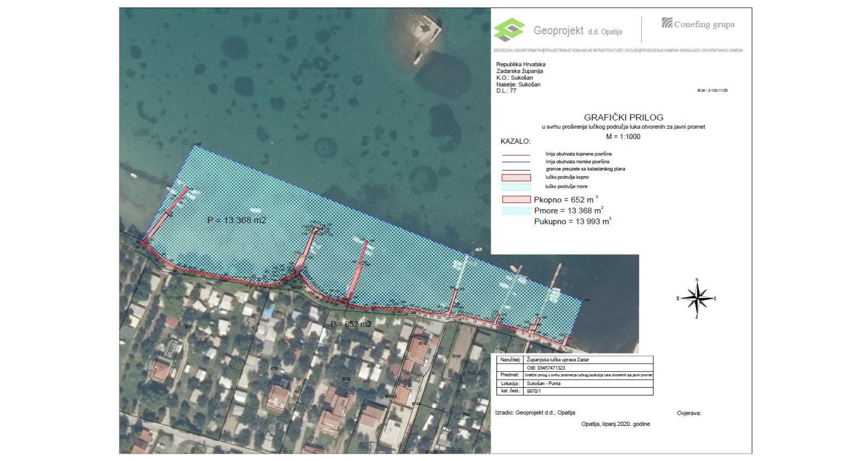
Task: Click the '9970/1' table cell value
Action: [x=589, y=391]
